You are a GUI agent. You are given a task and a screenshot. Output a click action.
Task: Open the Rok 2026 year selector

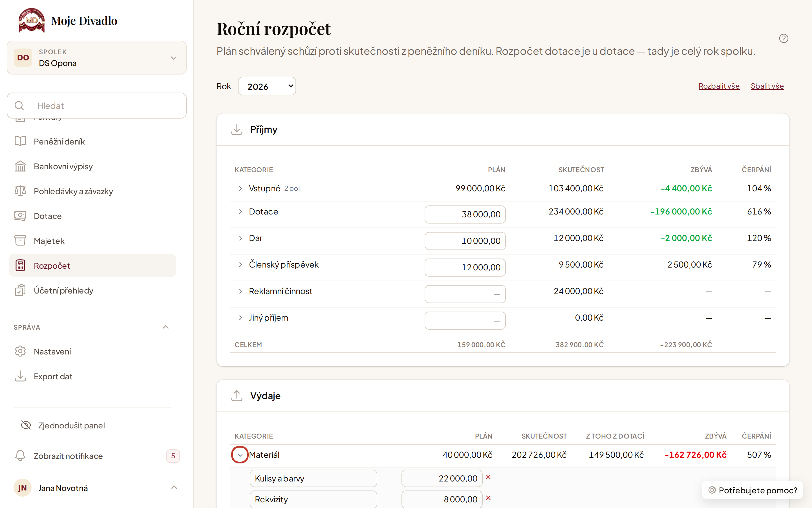point(267,86)
